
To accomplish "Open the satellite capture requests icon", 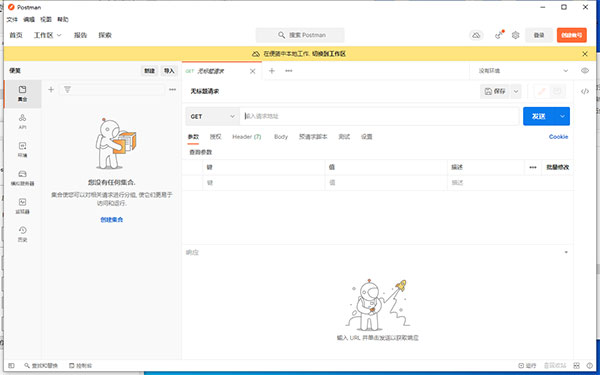I will (499, 35).
